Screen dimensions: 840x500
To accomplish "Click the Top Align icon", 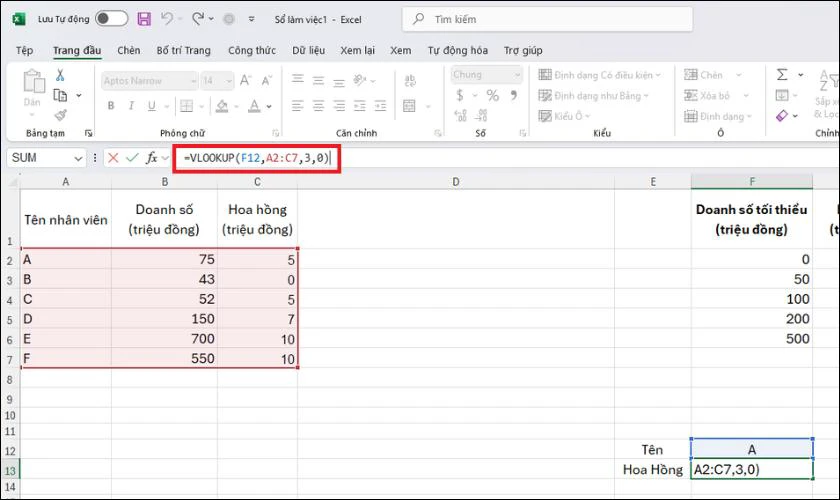I will (298, 80).
